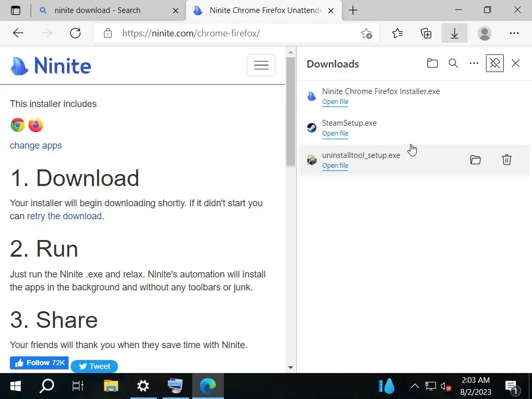This screenshot has height=399, width=532.
Task: Select the Ninite Chrome Firefox tab
Action: point(263,10)
